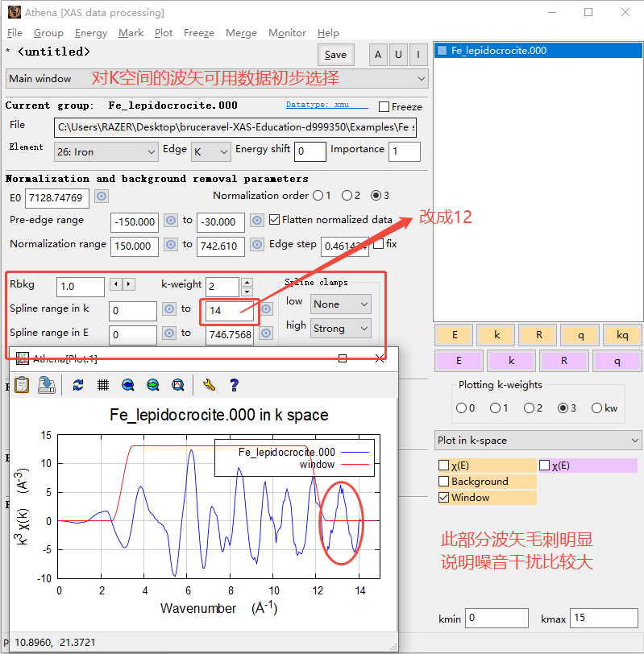Open the Plot in k-space dropdown
The image size is (644, 654).
point(538,441)
